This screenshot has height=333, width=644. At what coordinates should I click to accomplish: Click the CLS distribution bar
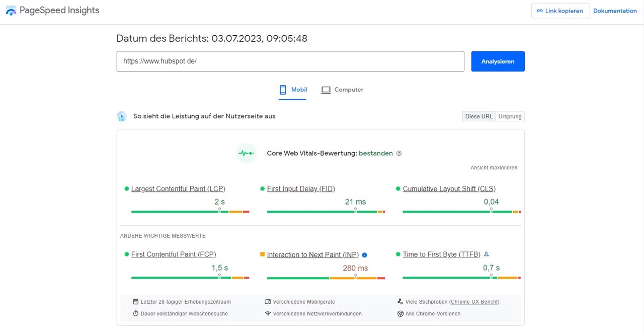462,212
